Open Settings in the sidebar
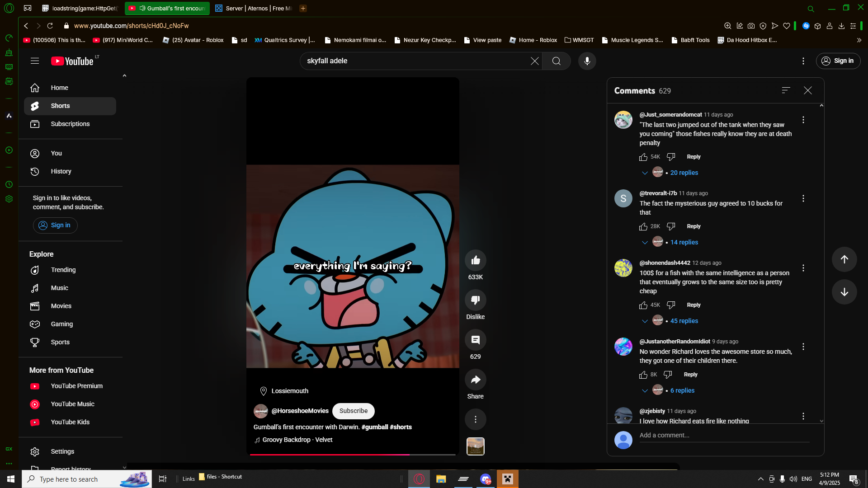The image size is (868, 488). click(70, 451)
